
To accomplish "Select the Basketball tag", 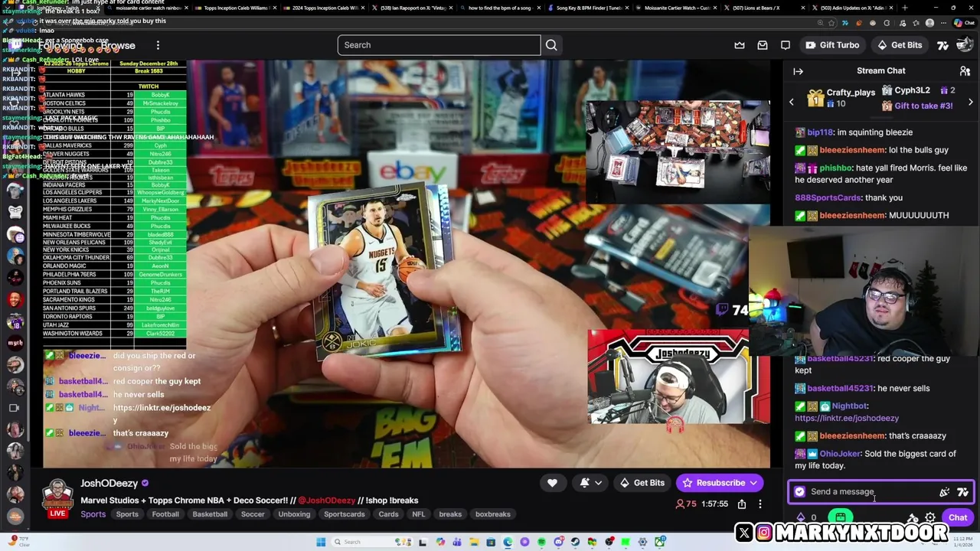I will 210,514.
